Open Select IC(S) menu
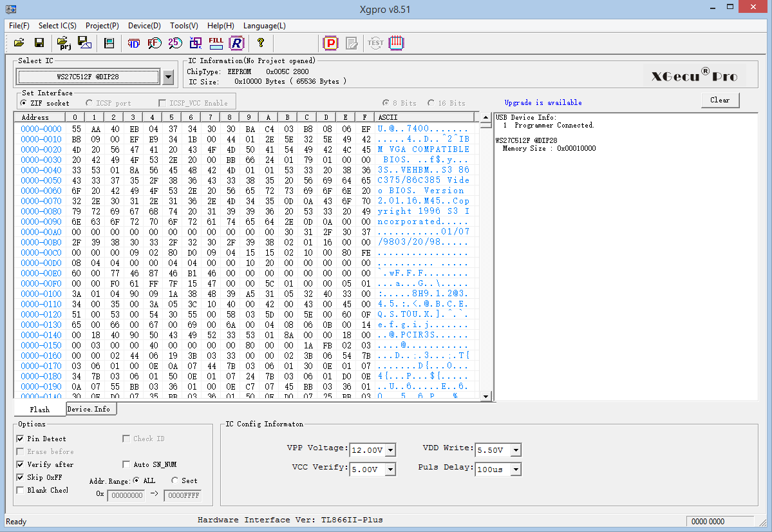 pos(57,26)
